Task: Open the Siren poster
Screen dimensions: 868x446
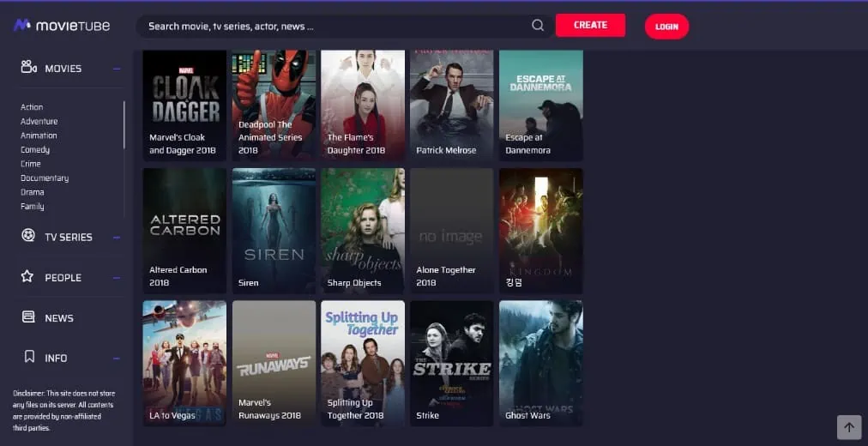Action: pyautogui.click(x=274, y=231)
